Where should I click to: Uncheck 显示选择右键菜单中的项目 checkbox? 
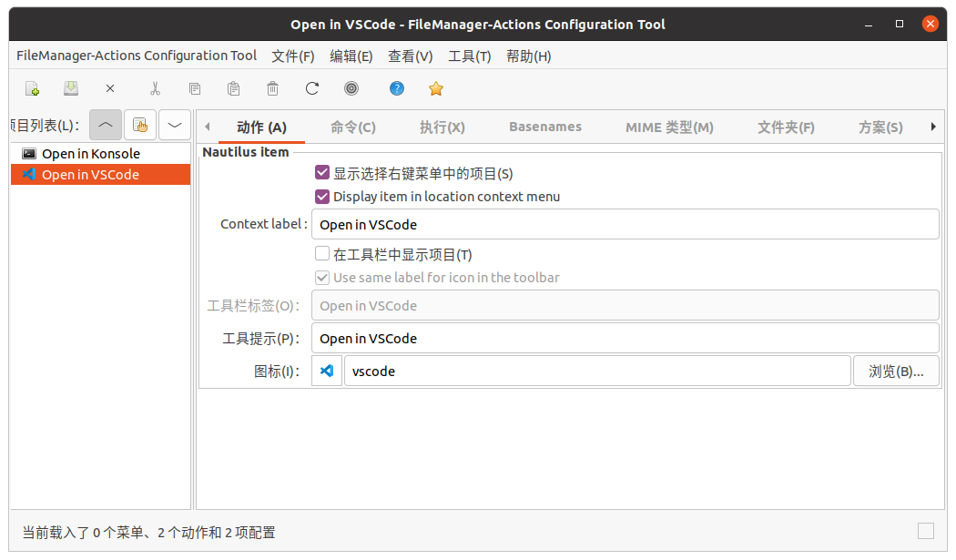tap(322, 173)
